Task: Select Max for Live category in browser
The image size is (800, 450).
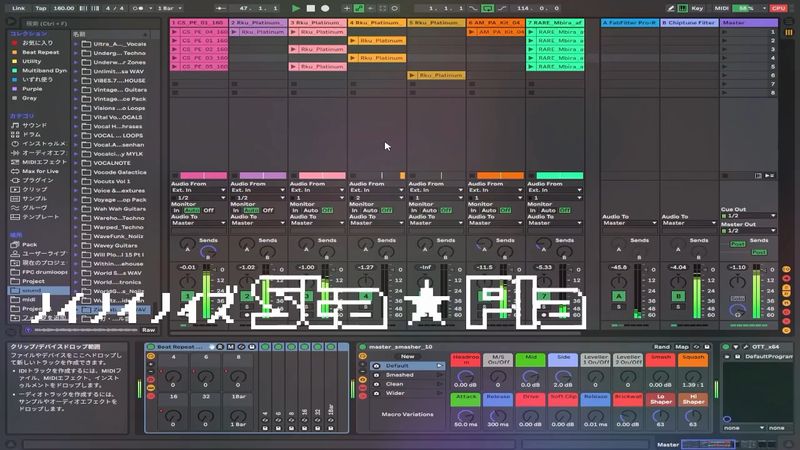Action: [38, 170]
